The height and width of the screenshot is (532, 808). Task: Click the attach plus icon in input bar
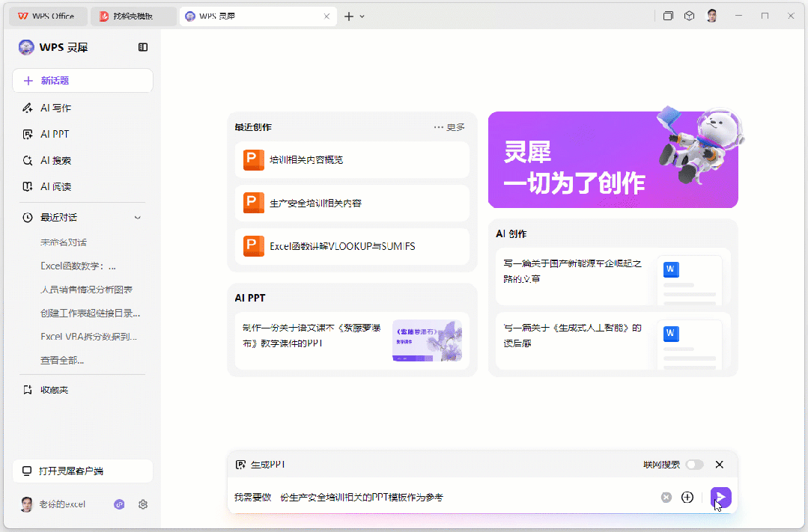click(687, 497)
